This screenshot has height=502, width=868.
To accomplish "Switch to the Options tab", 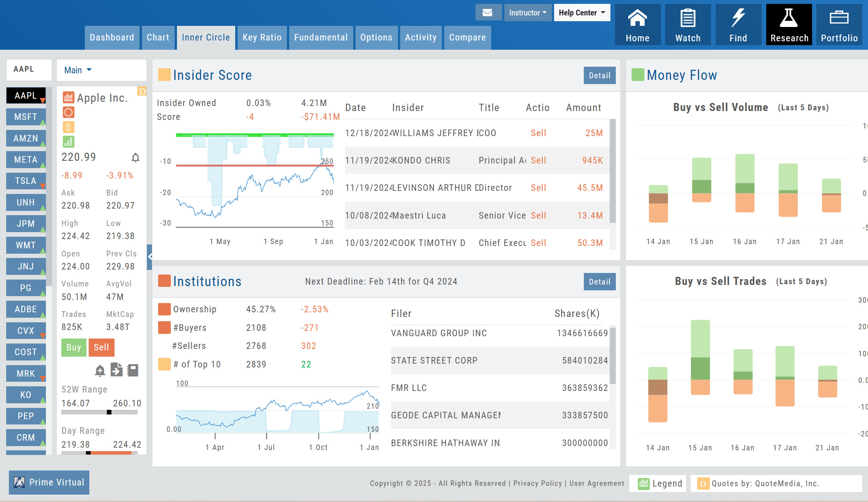I will pos(376,38).
